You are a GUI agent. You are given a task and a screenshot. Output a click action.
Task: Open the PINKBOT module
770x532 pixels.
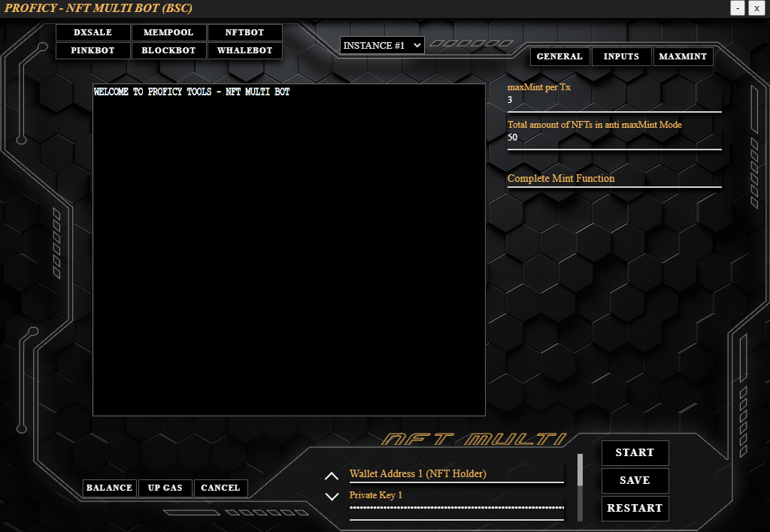(92, 50)
